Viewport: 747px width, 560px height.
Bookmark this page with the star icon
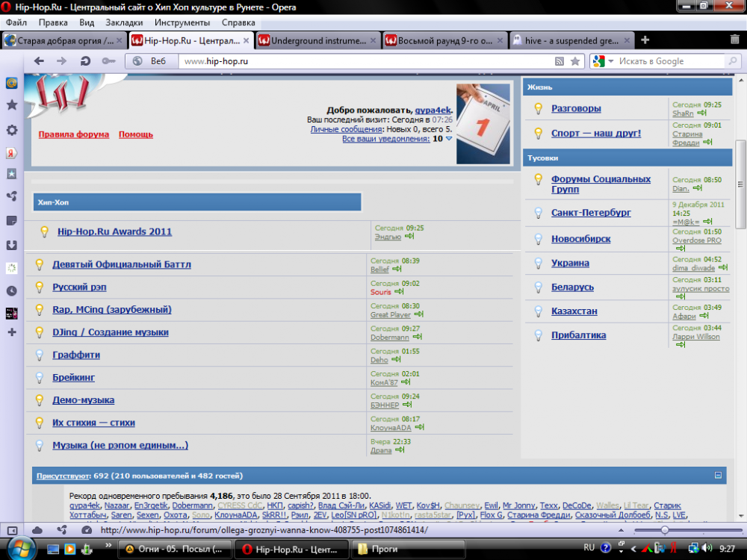tap(575, 61)
